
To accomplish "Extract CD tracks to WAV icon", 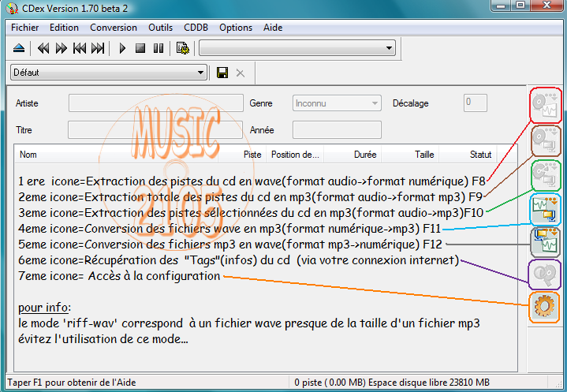I will click(546, 105).
